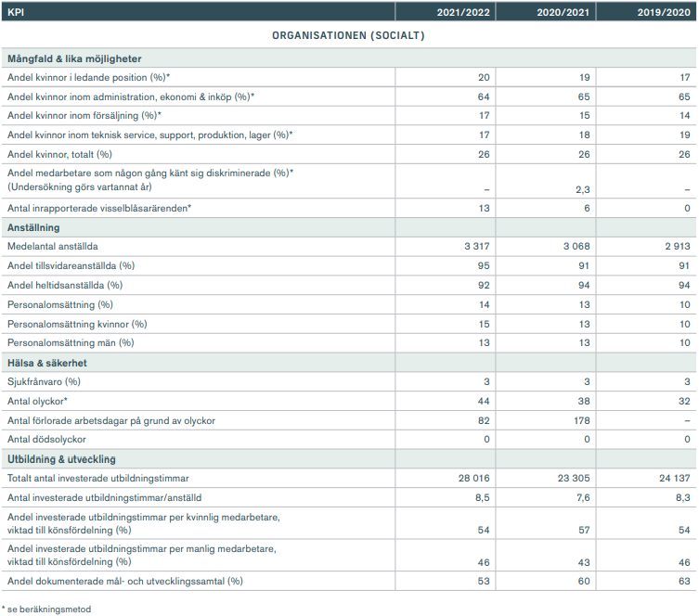This screenshot has height=616, width=699.
Task: Select value 60 for utvecklingssamtal
Action: 584,582
